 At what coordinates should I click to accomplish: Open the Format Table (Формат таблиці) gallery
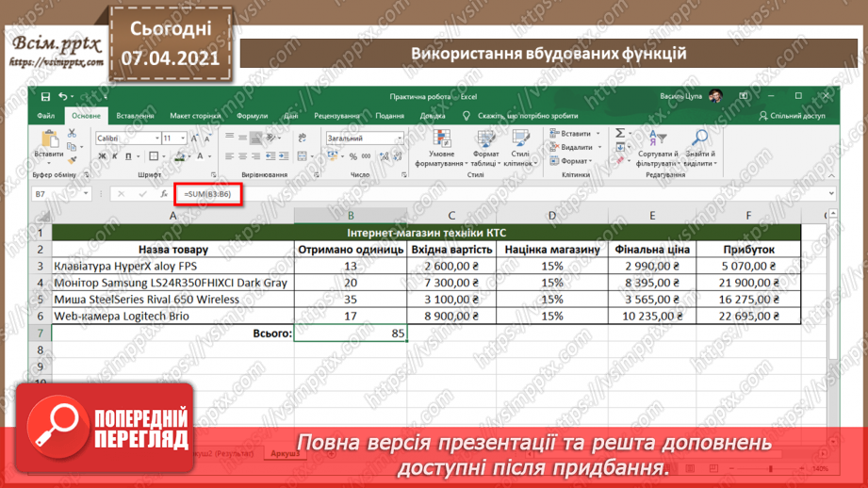(x=485, y=148)
